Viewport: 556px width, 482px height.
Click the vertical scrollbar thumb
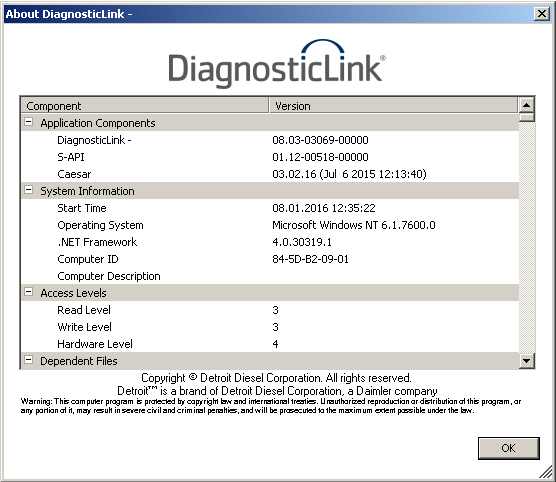(x=527, y=117)
